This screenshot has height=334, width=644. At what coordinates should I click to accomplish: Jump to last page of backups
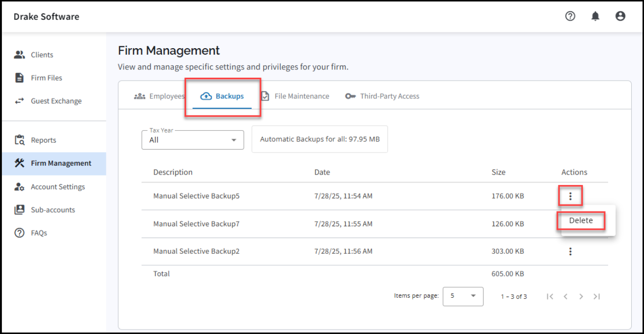point(597,297)
